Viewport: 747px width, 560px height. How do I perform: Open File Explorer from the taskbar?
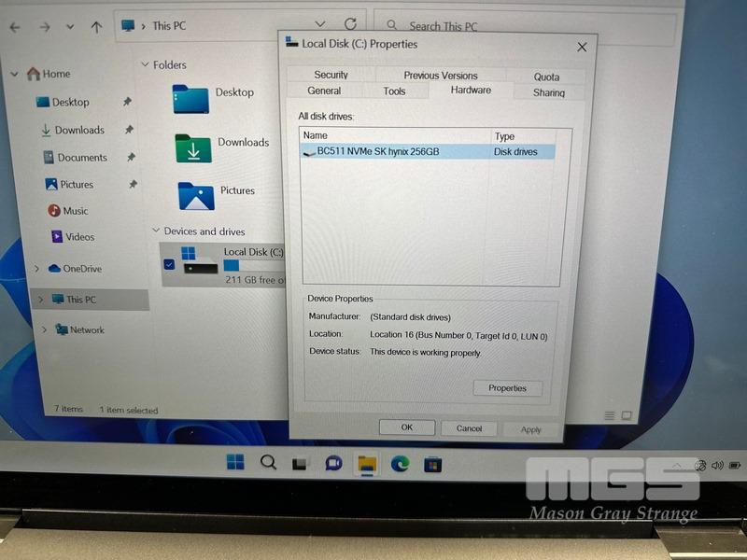(367, 464)
